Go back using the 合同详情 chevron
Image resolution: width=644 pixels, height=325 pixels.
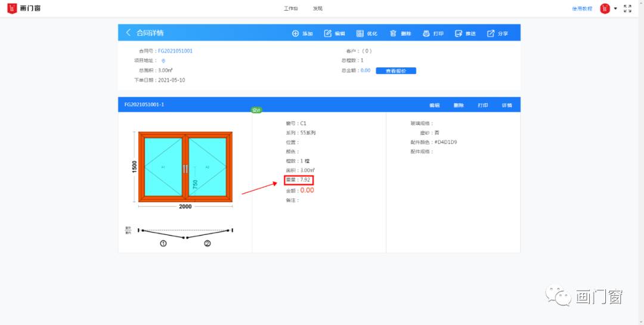point(128,32)
